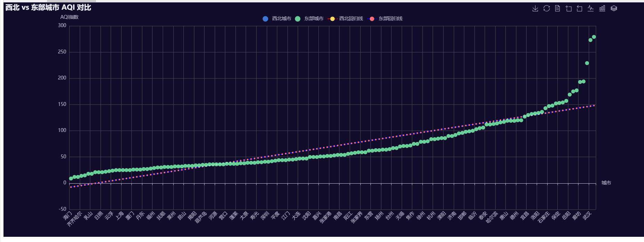Download the chart as an image
Image resolution: width=644 pixels, height=242 pixels.
point(535,8)
